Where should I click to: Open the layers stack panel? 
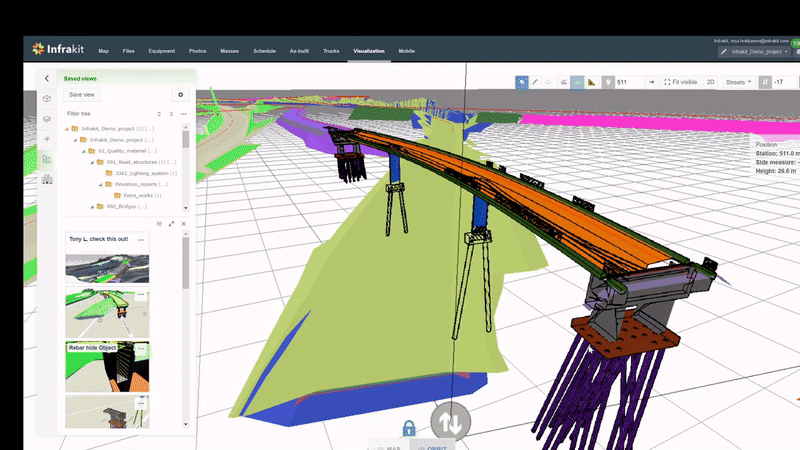47,119
